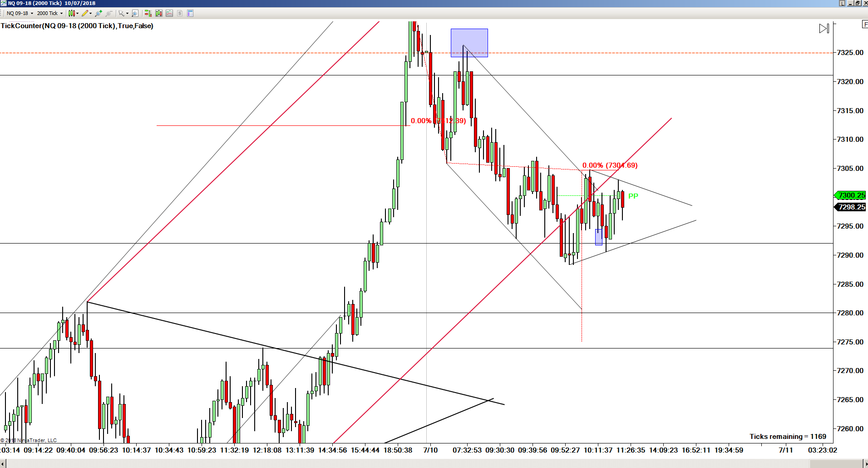The image size is (868, 468).
Task: Jump to last bar arrow icon
Action: pos(824,29)
